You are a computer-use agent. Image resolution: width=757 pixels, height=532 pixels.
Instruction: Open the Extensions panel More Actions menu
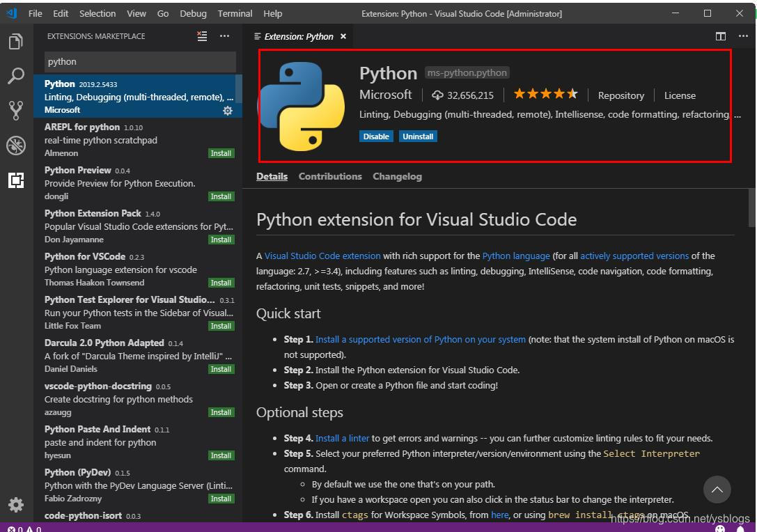tap(224, 36)
